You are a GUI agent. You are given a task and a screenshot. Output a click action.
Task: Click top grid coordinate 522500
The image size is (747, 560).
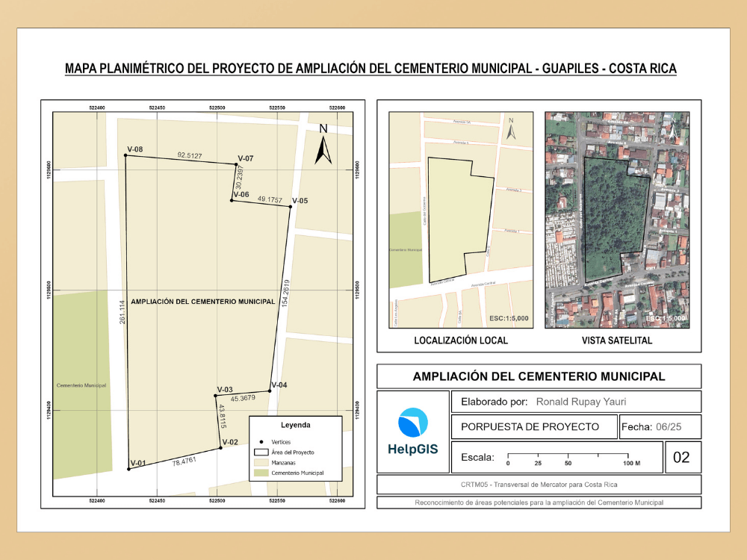coord(217,108)
